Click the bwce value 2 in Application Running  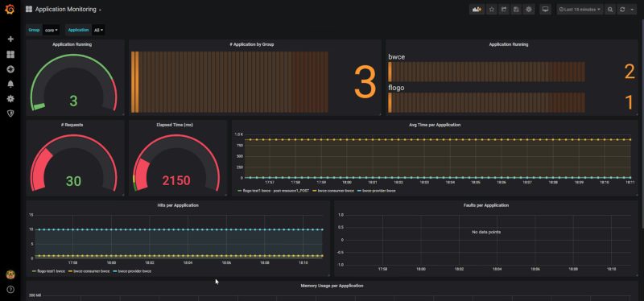click(x=630, y=72)
